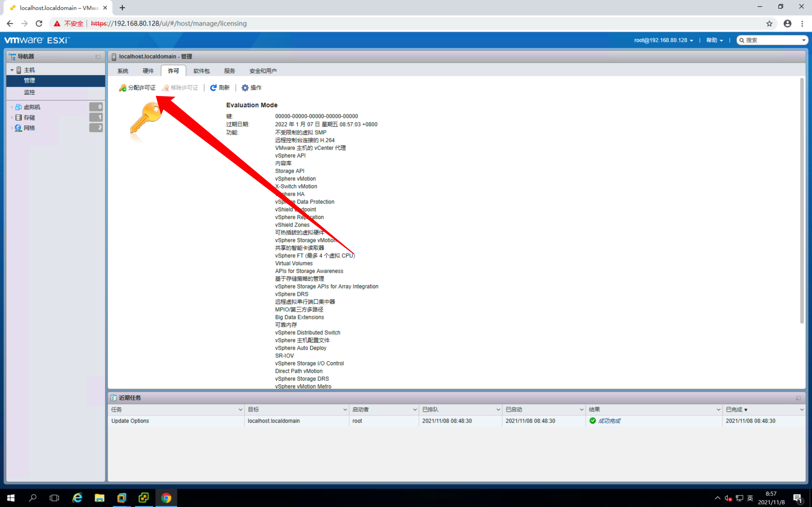
Task: Bookmark this page with star icon
Action: [769, 24]
